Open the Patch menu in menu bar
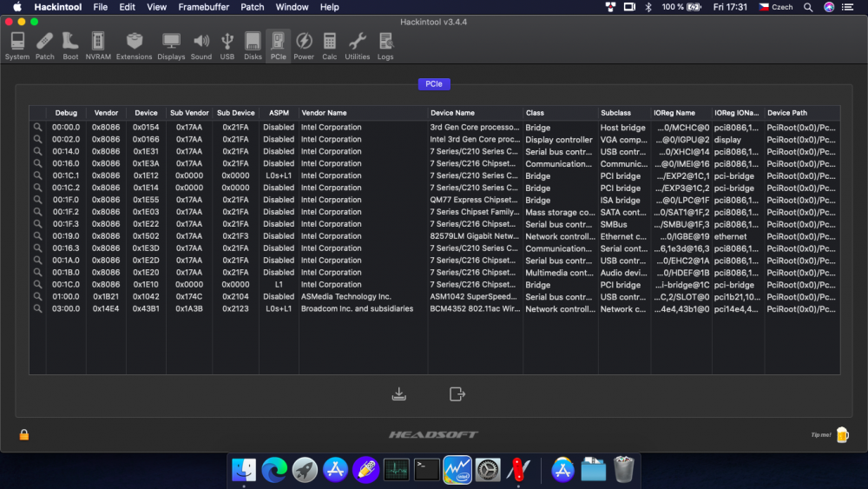The image size is (868, 489). 252,7
